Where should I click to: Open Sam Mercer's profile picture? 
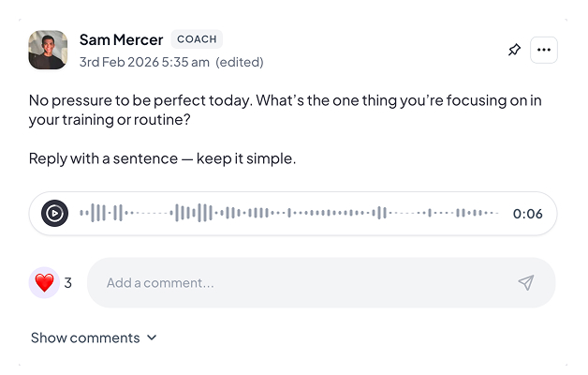(48, 51)
